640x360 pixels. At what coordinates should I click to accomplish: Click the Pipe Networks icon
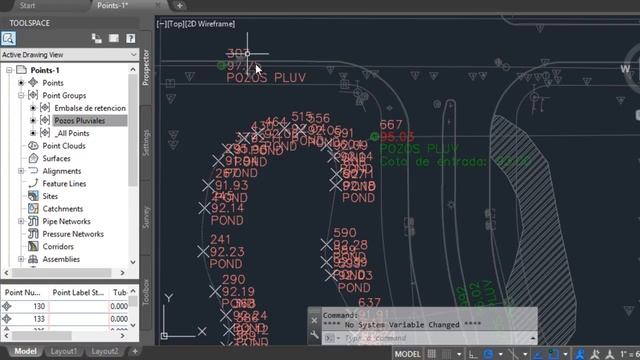tap(33, 221)
